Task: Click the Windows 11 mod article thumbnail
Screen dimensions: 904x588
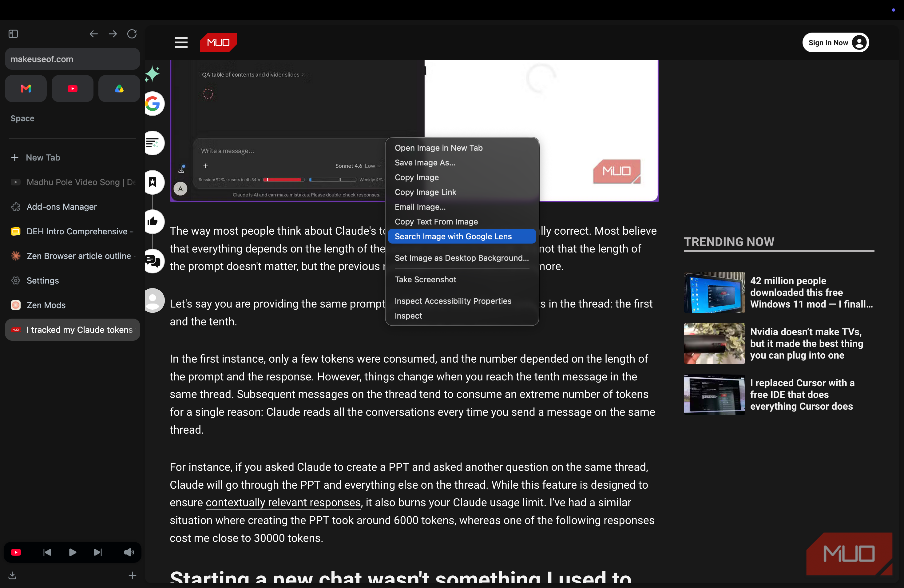Action: pyautogui.click(x=715, y=292)
